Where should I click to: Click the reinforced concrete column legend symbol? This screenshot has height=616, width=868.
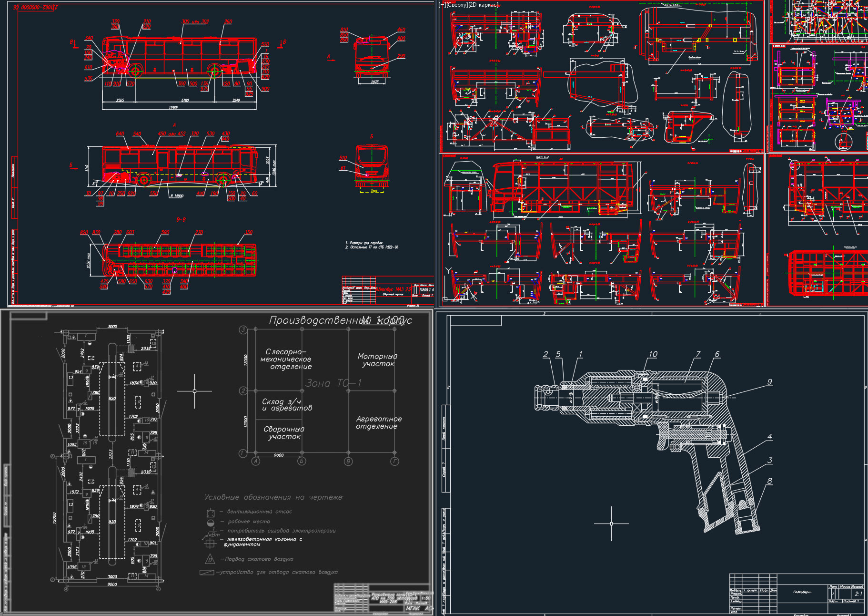[x=210, y=543]
